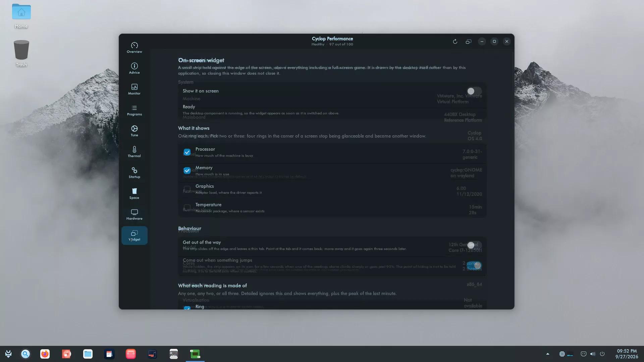644x362 pixels.
Task: Maximize the Cyclop Performance window
Action: 494,42
